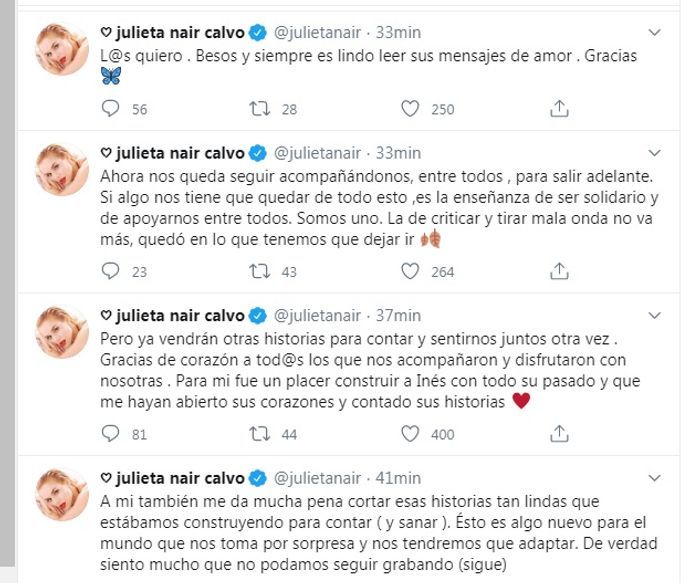Share the 'L@s quiero' tweet
Screen dimensions: 700x583
561,108
